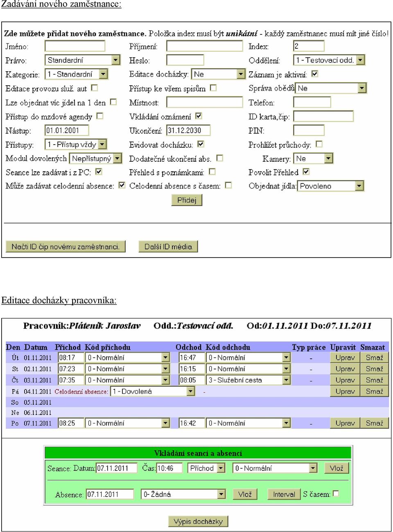
Task: Click Uprav for 02.11.2011 row
Action: (345, 369)
